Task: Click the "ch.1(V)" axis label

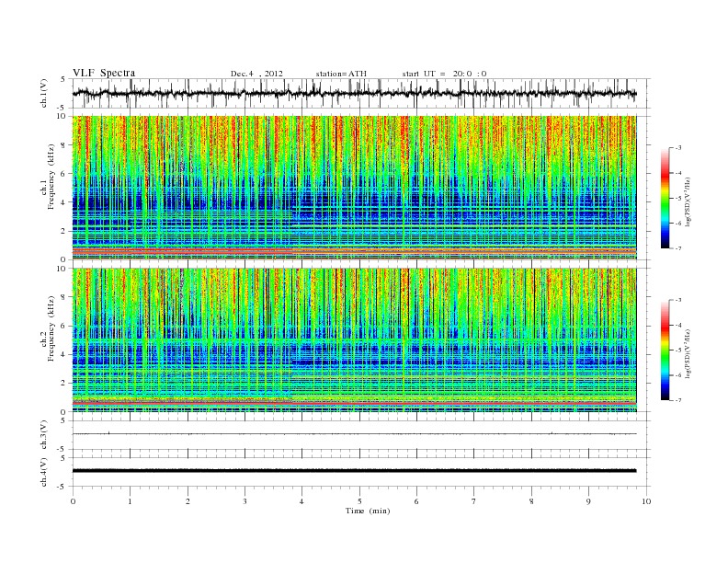Action: (44, 93)
